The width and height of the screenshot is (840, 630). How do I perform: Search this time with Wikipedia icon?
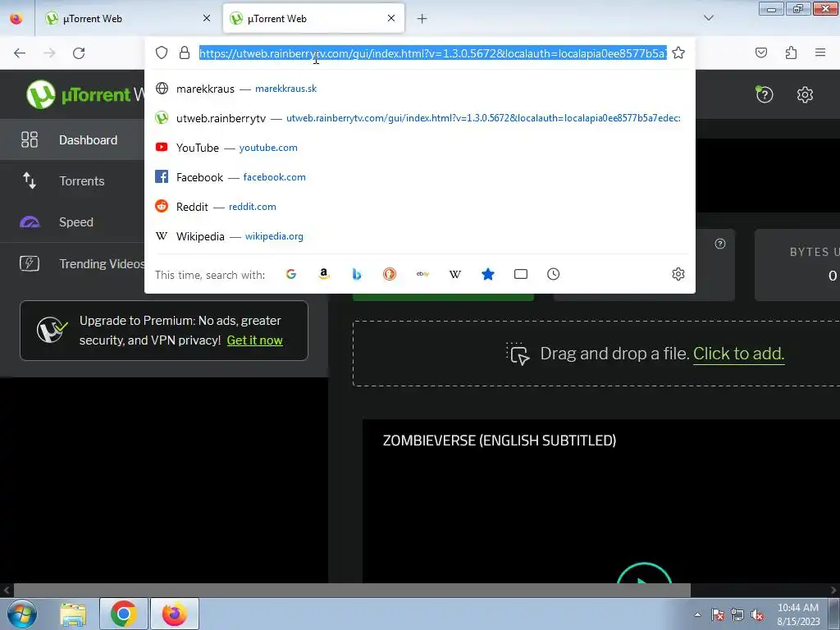pyautogui.click(x=454, y=274)
